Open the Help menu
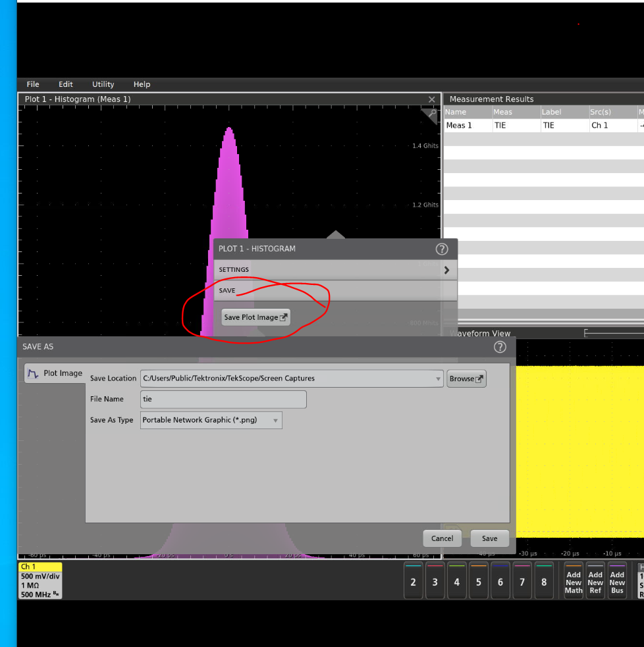This screenshot has height=647, width=644. coord(142,84)
